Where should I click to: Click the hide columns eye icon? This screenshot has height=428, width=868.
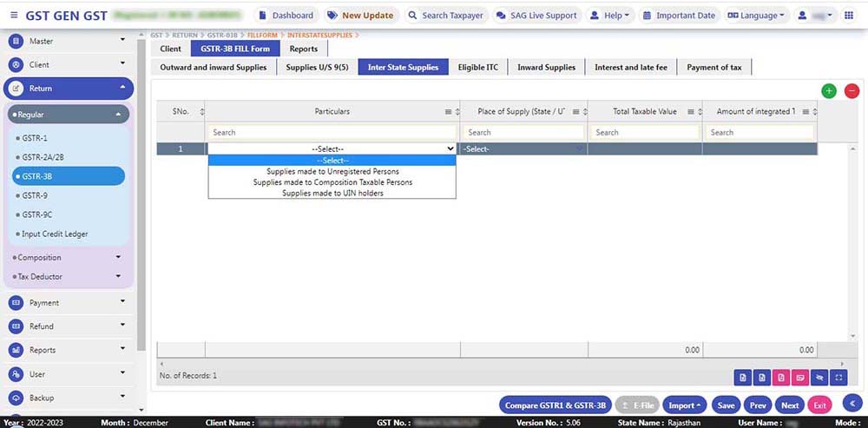point(819,377)
